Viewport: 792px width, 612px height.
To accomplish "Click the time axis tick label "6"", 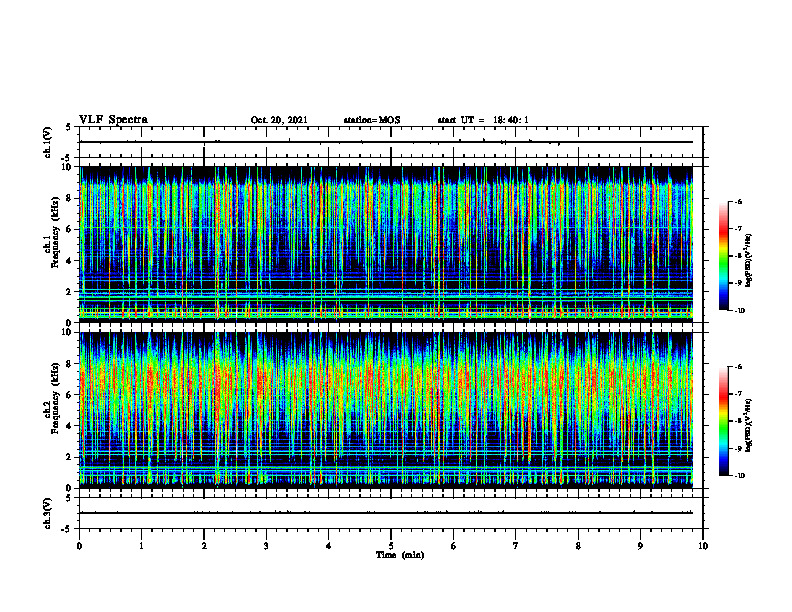I will [x=454, y=546].
